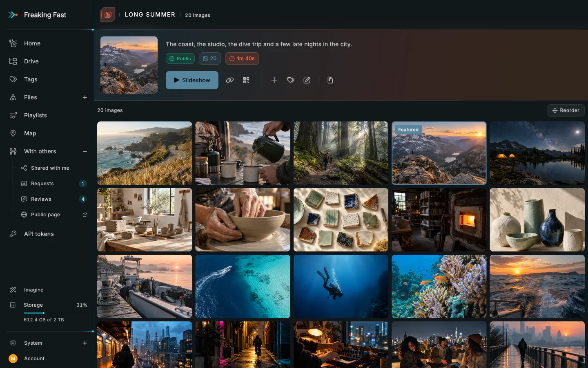Click the 20 images count badge
Screen dimensions: 588x368
pos(210,58)
